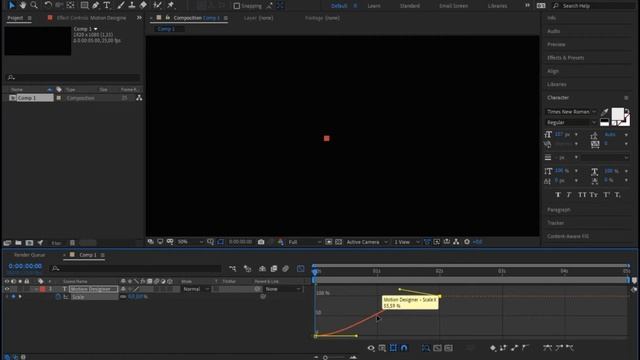Open the viewer magnification 50% dropdown
Viewport: 640px width, 360px height.
190,242
